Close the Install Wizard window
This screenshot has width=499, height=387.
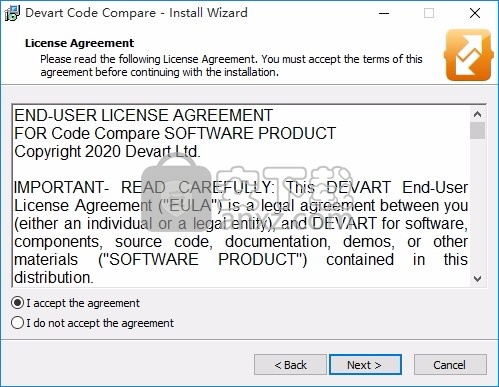point(475,13)
